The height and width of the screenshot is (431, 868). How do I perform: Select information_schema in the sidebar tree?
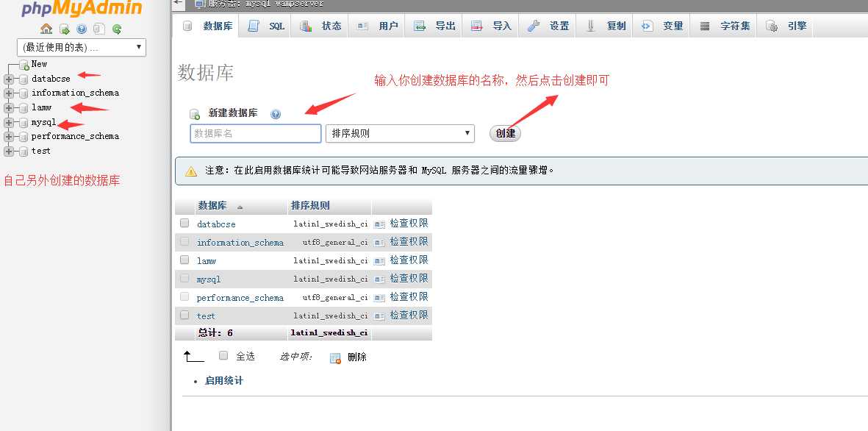[x=75, y=93]
